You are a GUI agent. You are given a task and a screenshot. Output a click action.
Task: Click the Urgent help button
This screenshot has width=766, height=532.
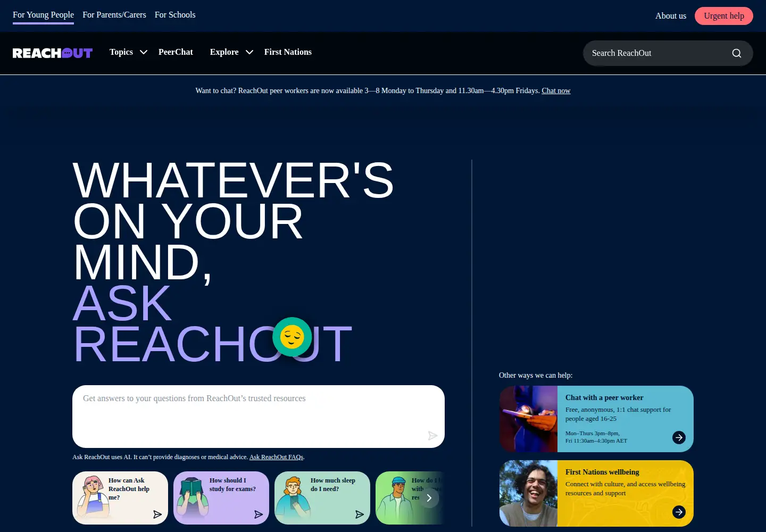click(724, 16)
